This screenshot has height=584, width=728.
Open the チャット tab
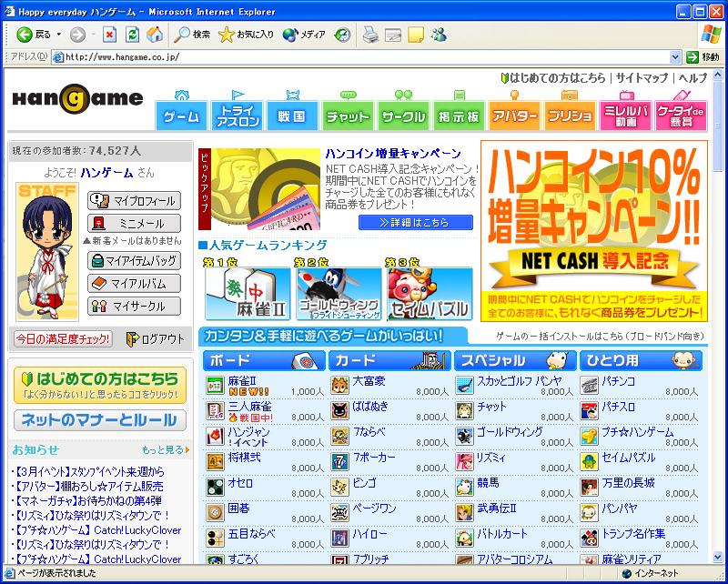(x=348, y=116)
